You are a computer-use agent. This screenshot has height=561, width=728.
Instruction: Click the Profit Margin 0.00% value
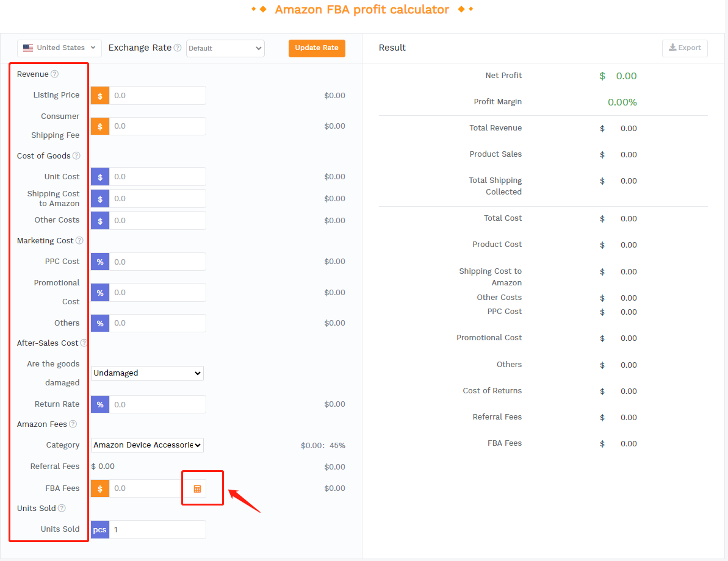(622, 102)
